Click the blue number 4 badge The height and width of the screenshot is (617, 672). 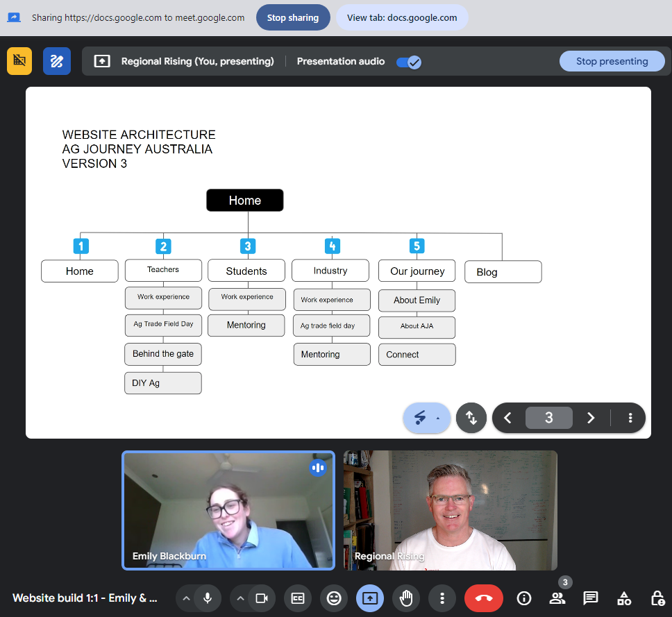[x=332, y=246]
